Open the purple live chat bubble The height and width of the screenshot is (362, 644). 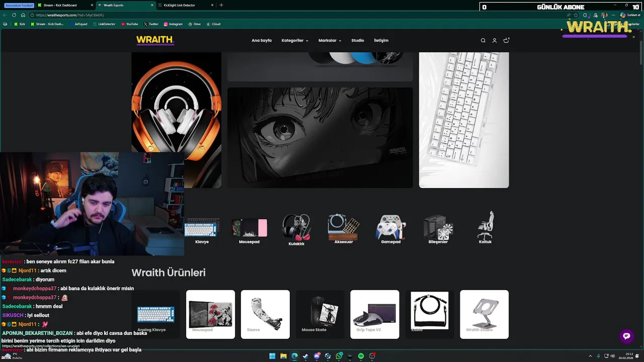(x=626, y=337)
